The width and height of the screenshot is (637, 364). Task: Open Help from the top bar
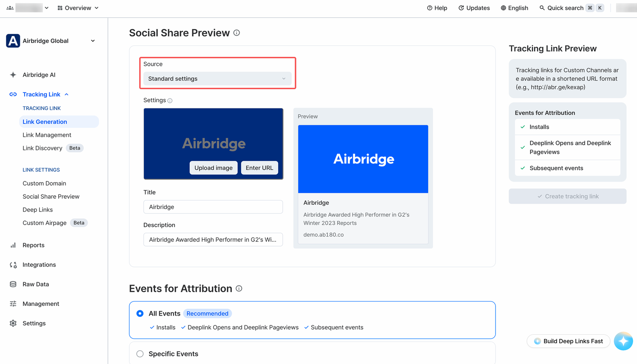pyautogui.click(x=437, y=8)
